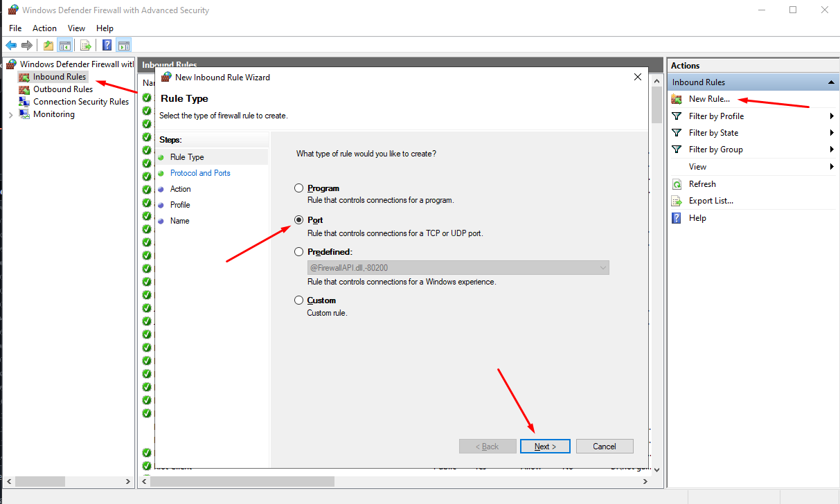This screenshot has height=504, width=840.
Task: Click the Name step in the wizard steps
Action: tap(179, 221)
